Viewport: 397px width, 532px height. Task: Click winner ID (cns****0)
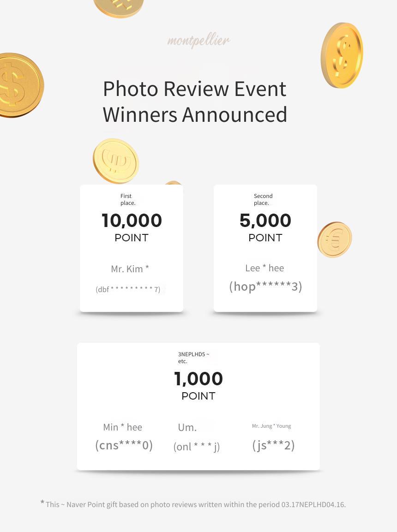pos(124,445)
